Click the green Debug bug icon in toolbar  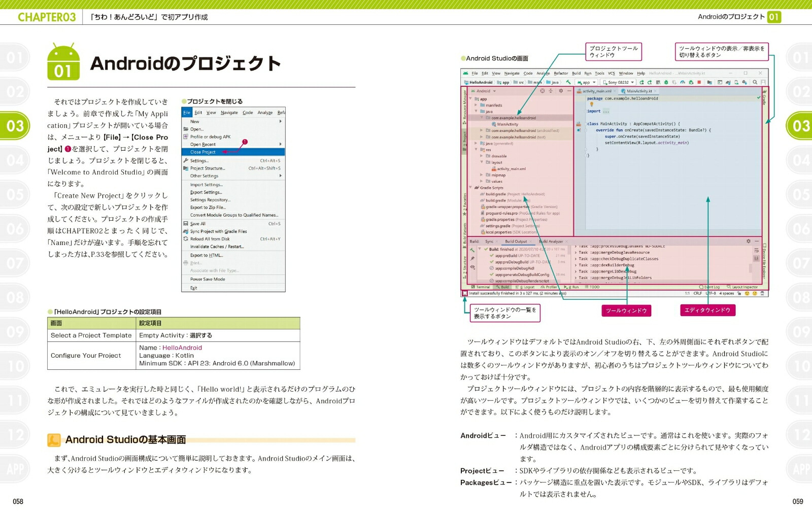666,82
